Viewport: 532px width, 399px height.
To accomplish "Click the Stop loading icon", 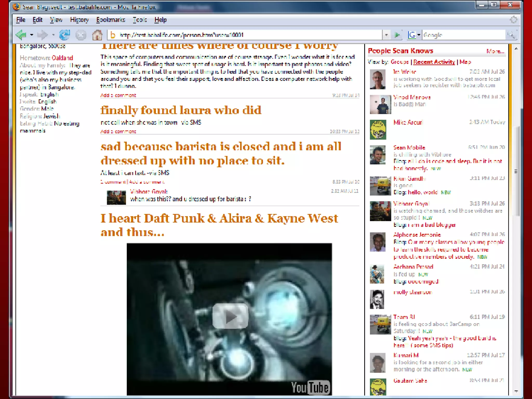I will coord(81,35).
